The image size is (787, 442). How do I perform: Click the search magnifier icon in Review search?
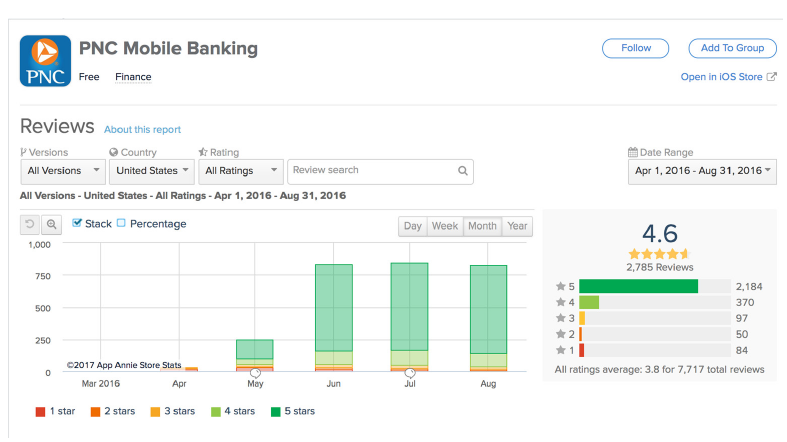(463, 171)
